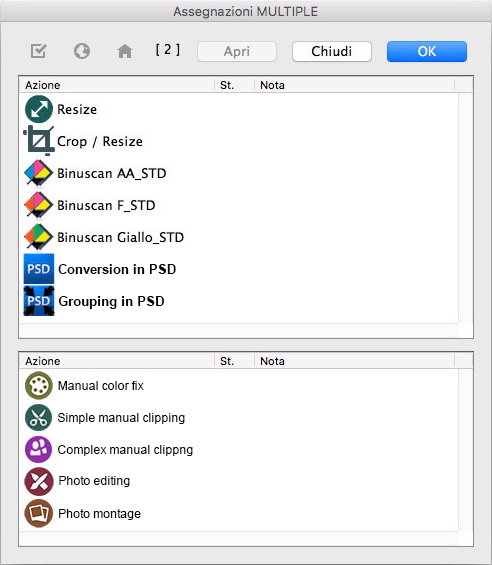This screenshot has width=492, height=565.
Task: Click the Apri button
Action: pyautogui.click(x=237, y=52)
